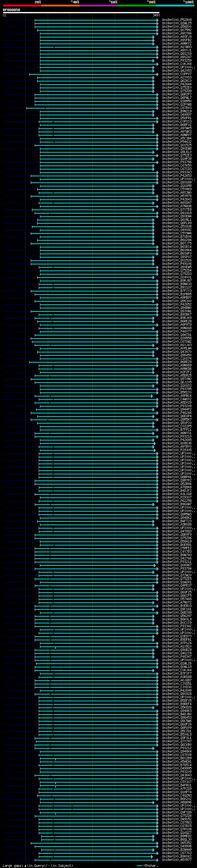Select hit label UniRef100_C1KG74

point(177,358)
